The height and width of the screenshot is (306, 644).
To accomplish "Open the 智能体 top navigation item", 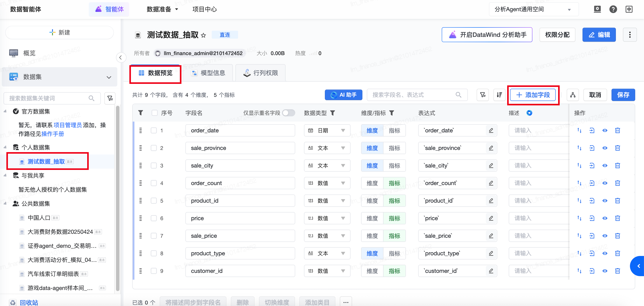I will point(109,9).
